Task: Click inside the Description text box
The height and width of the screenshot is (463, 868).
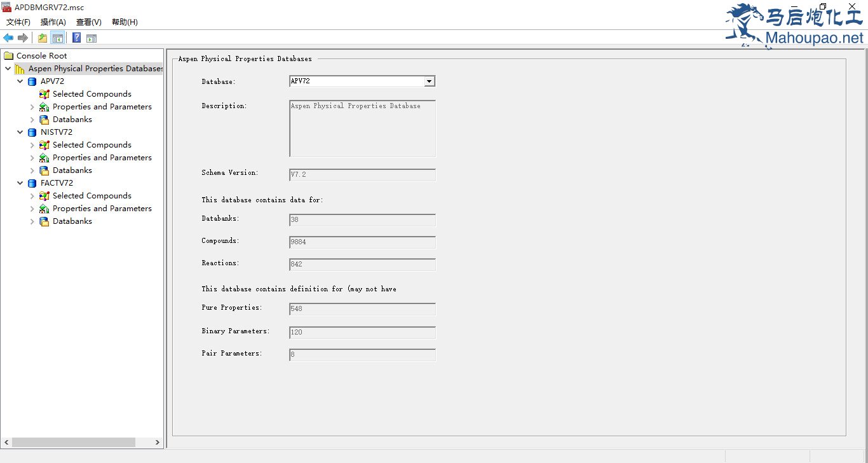Action: click(362, 128)
